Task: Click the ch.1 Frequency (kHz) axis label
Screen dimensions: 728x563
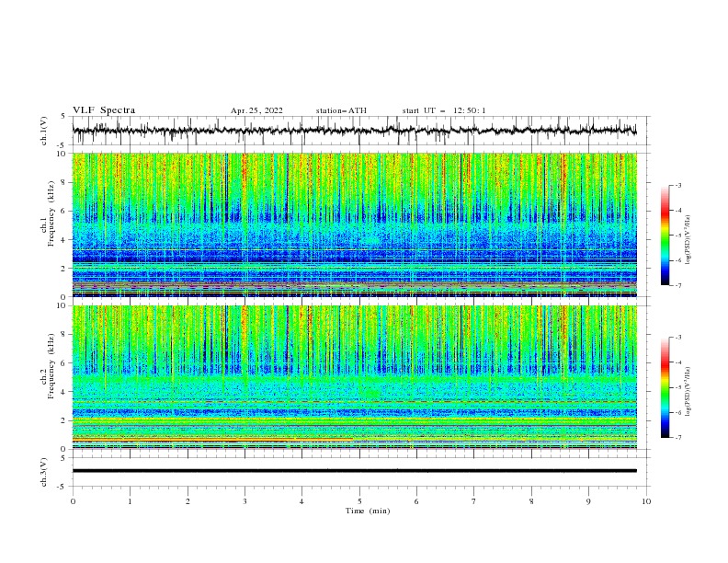Action: (x=47, y=214)
